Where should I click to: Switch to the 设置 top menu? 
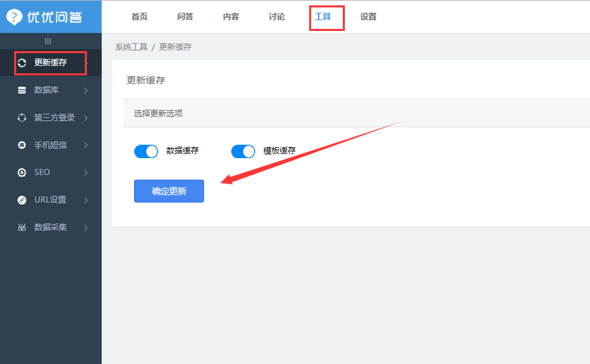[368, 17]
